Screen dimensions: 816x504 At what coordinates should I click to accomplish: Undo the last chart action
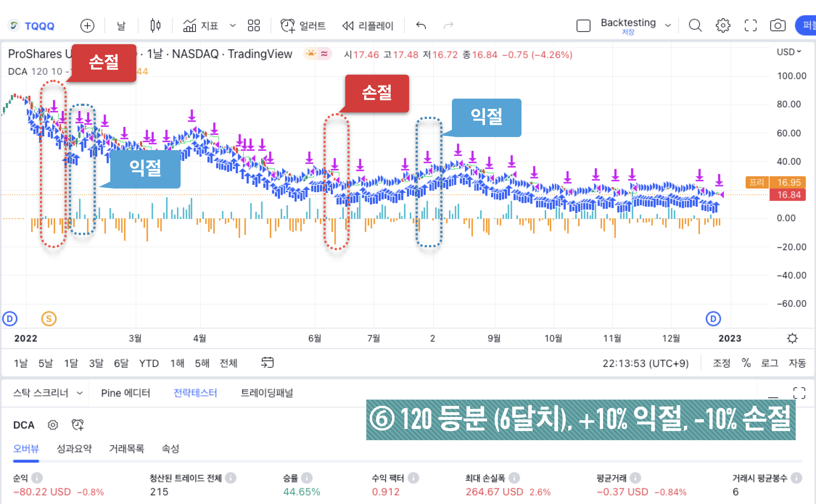[421, 25]
